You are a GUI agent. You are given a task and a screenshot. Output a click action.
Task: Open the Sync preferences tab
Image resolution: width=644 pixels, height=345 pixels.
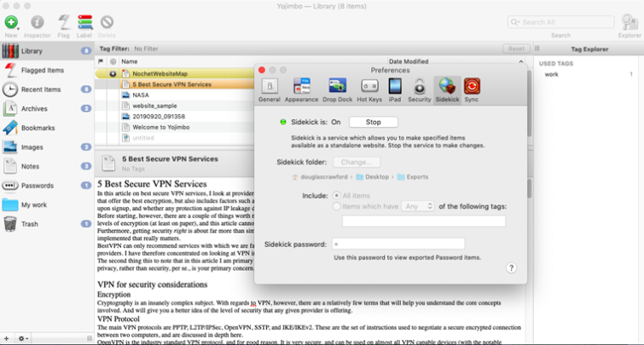[472, 90]
